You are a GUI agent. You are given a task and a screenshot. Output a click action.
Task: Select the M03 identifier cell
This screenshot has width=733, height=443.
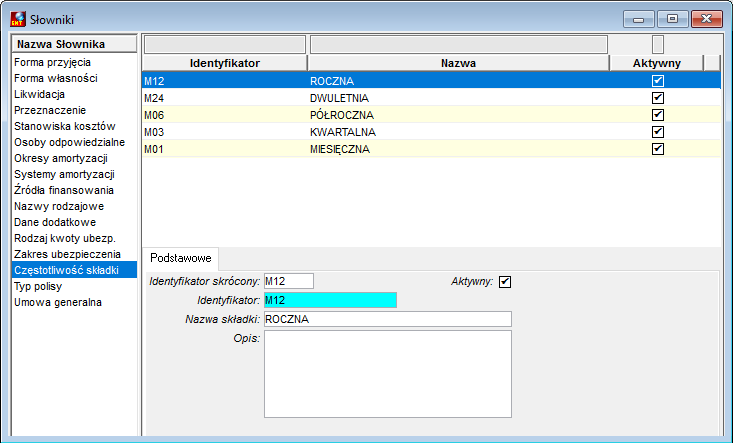click(225, 132)
